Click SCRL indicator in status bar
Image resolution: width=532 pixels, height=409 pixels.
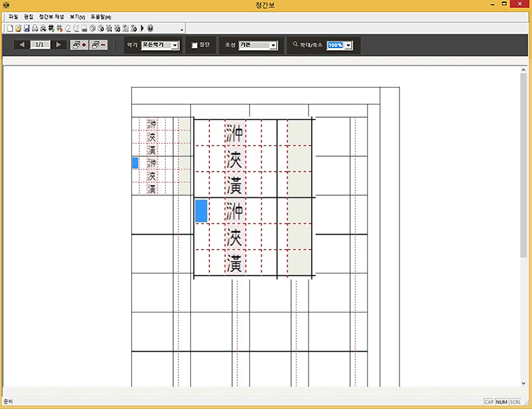(515, 402)
